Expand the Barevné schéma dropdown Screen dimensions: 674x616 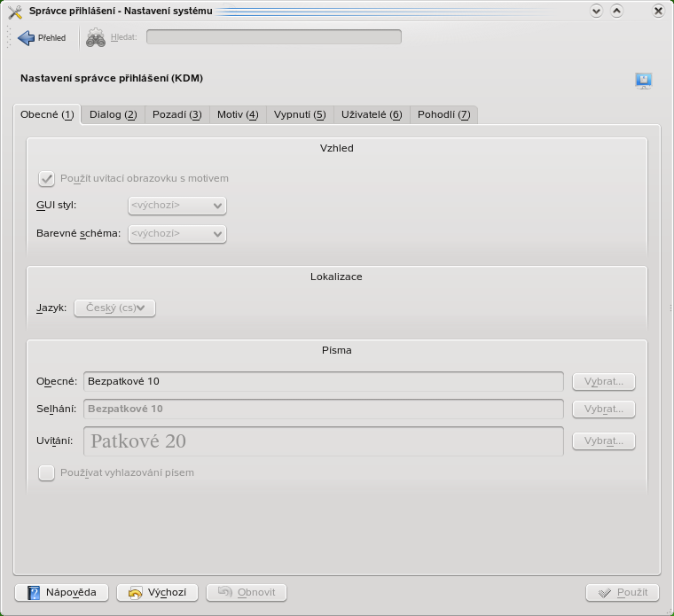coord(177,234)
